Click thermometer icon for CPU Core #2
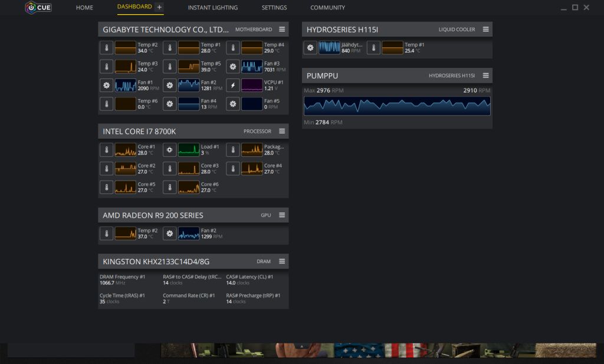The width and height of the screenshot is (604, 364). pos(106,168)
